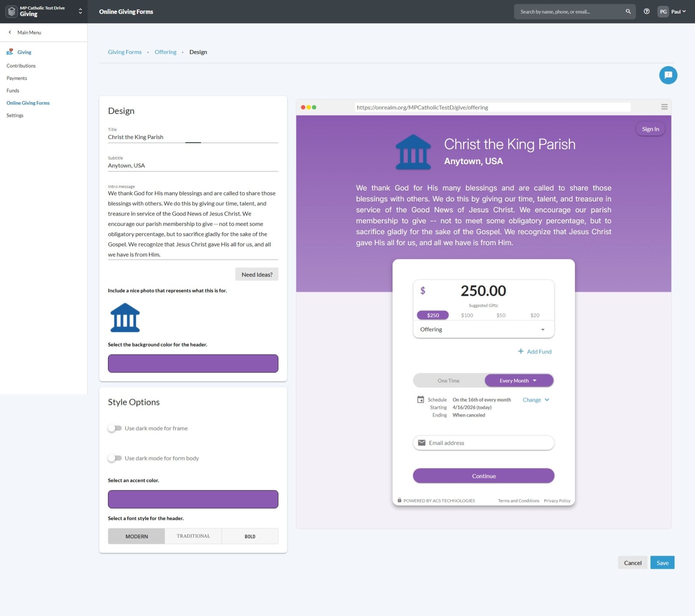Open the blue chat feedback bubble
Viewport: 695px width, 616px height.
tap(668, 75)
